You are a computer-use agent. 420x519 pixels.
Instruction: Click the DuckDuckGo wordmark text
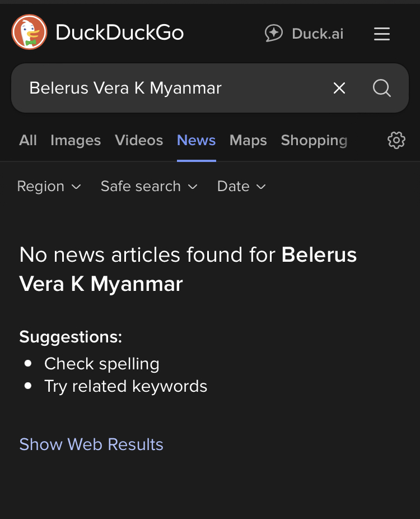pyautogui.click(x=120, y=33)
